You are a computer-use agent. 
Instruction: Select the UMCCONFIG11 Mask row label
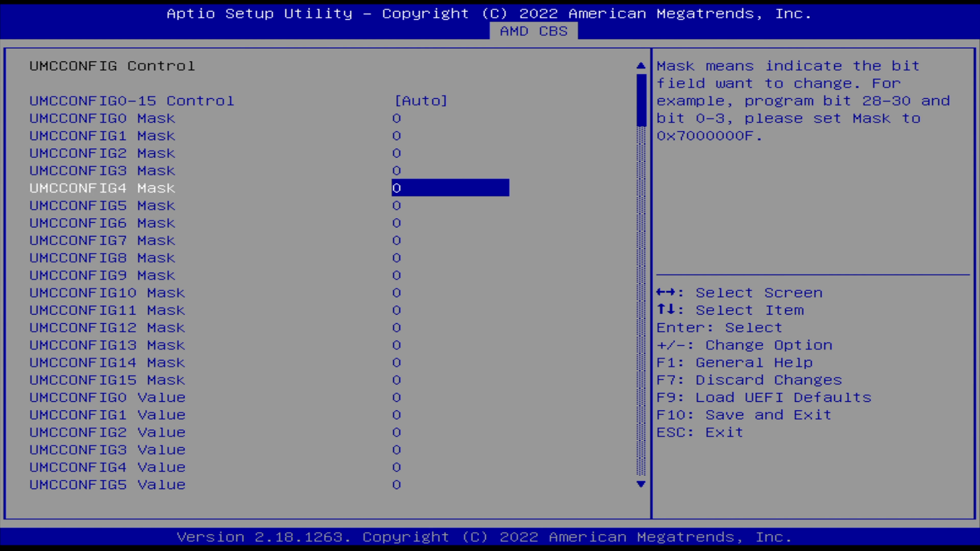[107, 310]
